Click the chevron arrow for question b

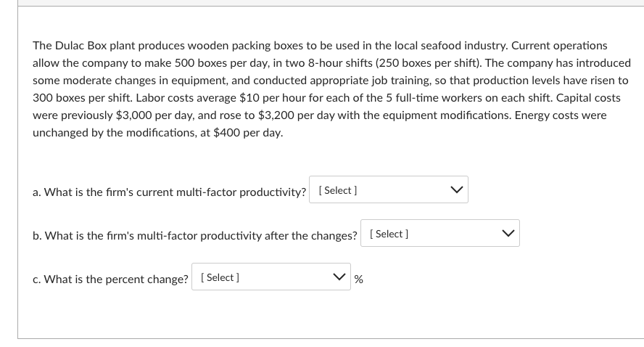[x=508, y=234]
